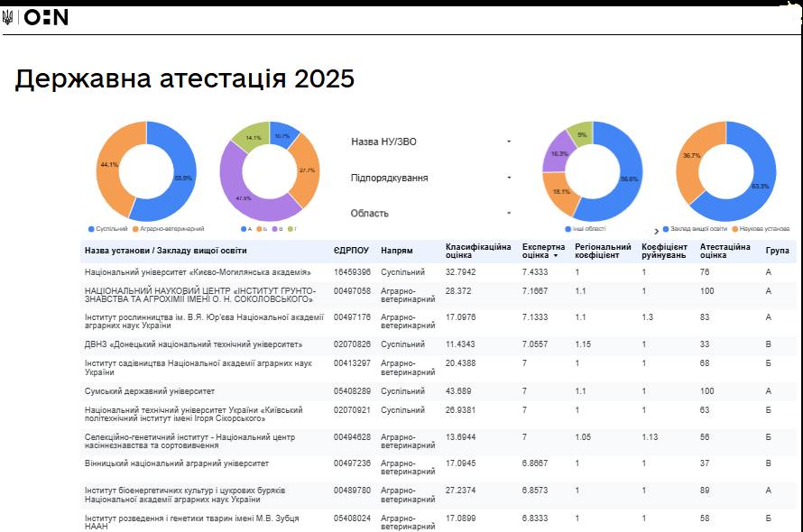This screenshot has width=803, height=532.
Task: Click the 36.7% orange slice of institution-type chart
Action: pos(691,155)
